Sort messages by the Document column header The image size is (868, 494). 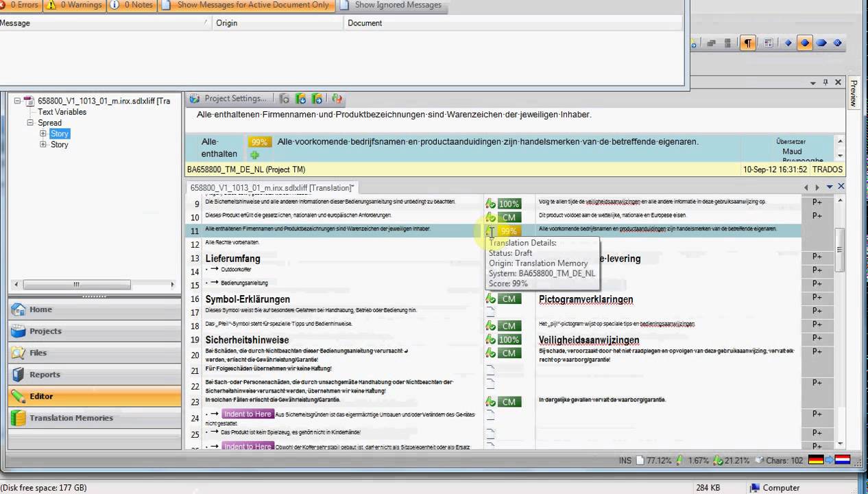click(x=513, y=23)
